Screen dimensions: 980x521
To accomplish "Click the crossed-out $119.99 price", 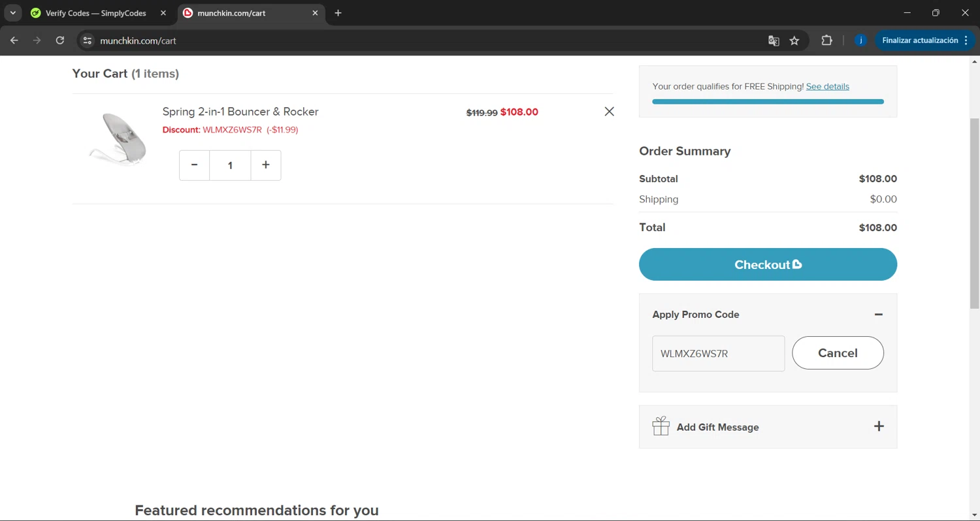I will click(x=482, y=112).
